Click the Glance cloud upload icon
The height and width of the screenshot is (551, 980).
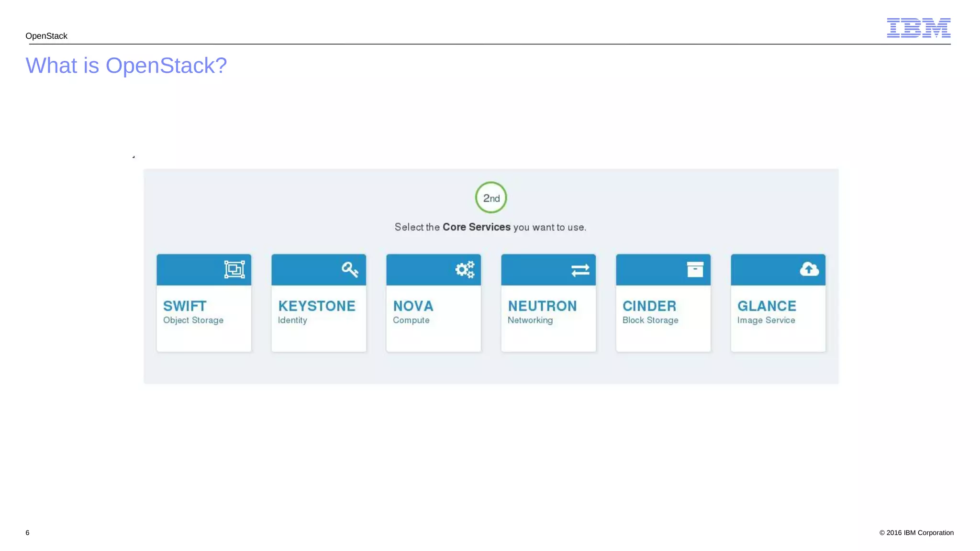809,269
